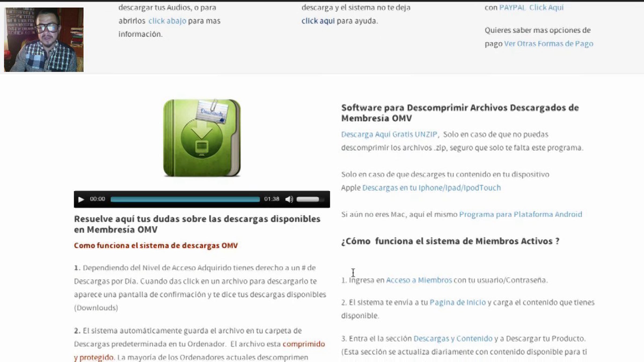Open the 'Descargas y Contenido' link
644x362 pixels.
tap(453, 339)
